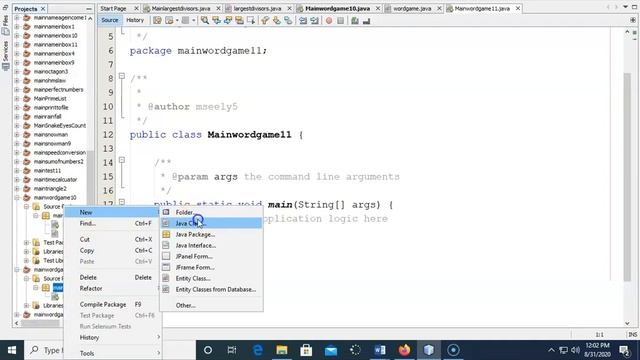640x360 pixels.
Task: Click the Find Selection magnifier icon
Action: 205,20
